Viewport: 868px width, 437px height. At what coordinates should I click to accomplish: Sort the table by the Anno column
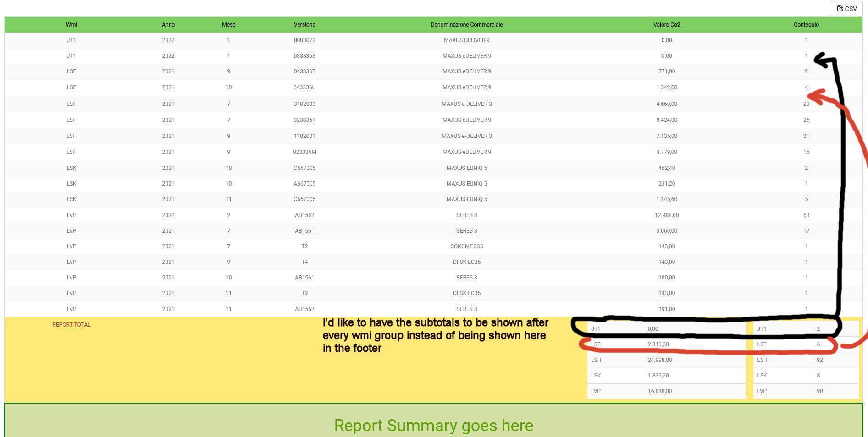168,25
